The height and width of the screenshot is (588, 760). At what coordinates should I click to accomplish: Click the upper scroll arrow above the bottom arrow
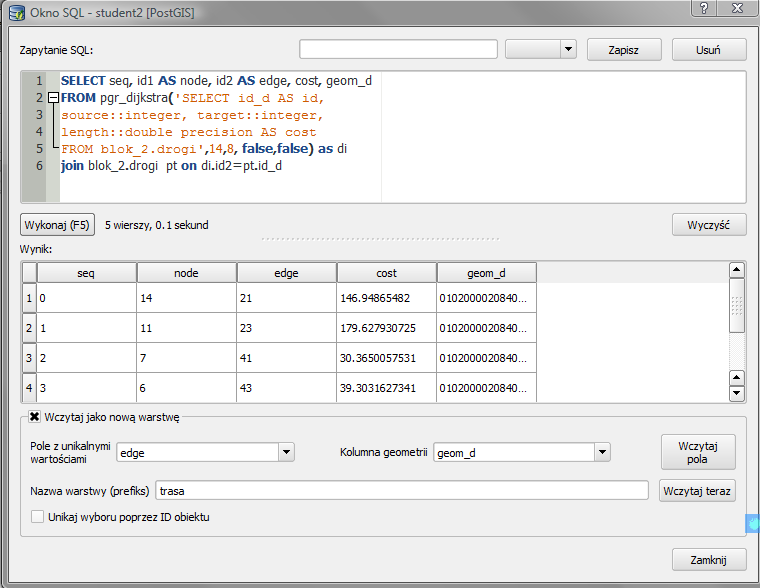(737, 378)
